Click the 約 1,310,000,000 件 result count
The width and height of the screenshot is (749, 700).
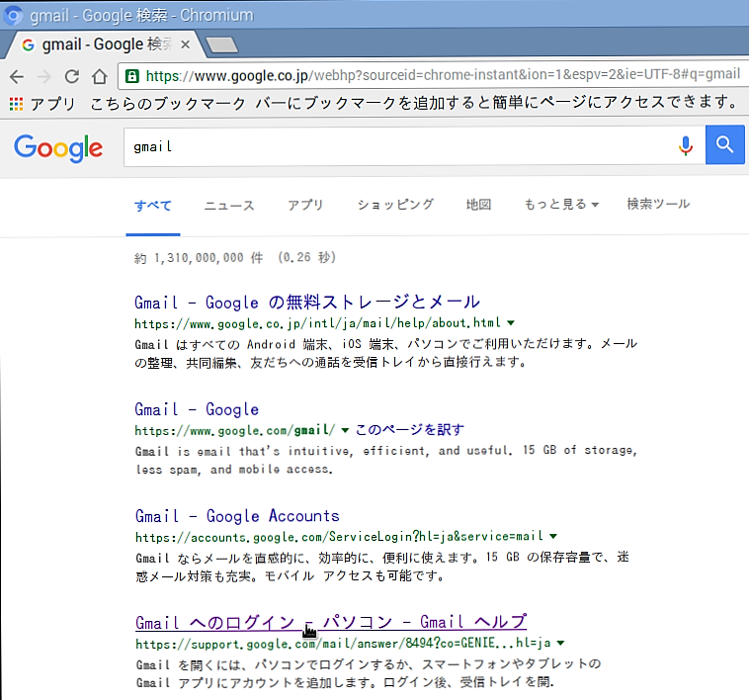point(199,258)
